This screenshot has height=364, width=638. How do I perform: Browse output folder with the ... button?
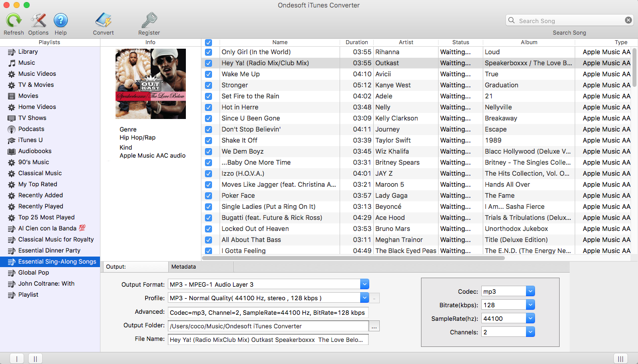coord(375,326)
